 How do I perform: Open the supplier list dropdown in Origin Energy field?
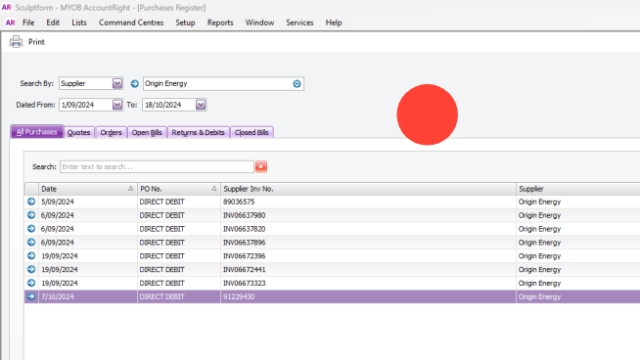point(297,84)
